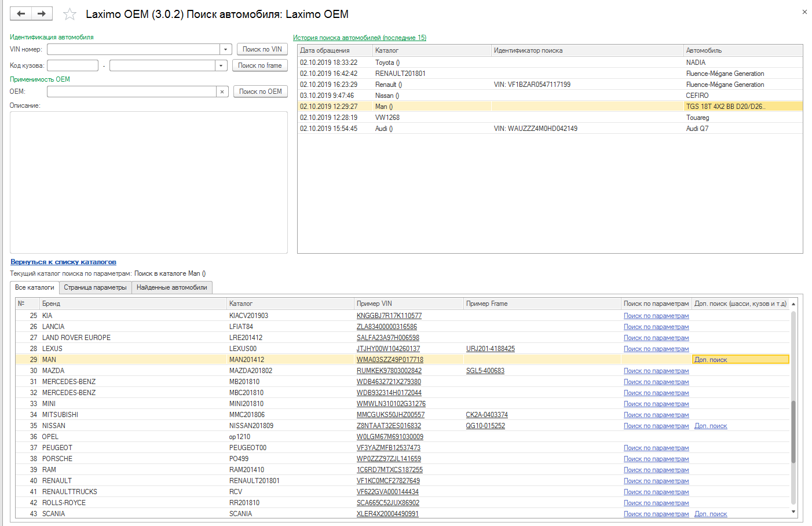Focus the OEM input field

pos(131,92)
